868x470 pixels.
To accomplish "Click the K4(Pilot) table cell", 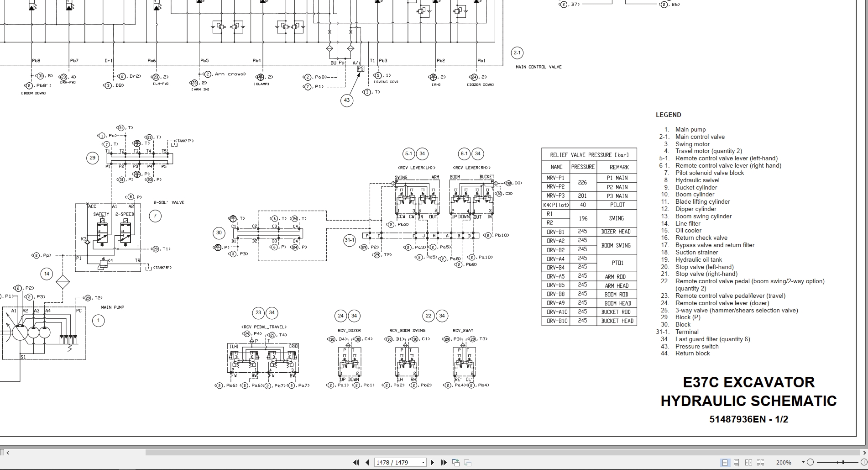I will 555,205.
